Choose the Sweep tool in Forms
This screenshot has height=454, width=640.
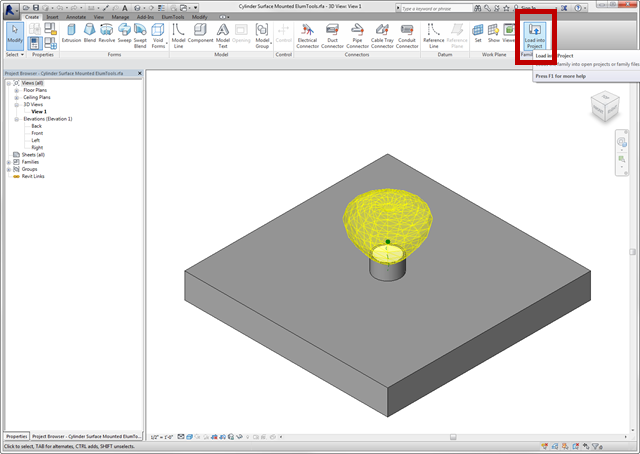coord(122,36)
